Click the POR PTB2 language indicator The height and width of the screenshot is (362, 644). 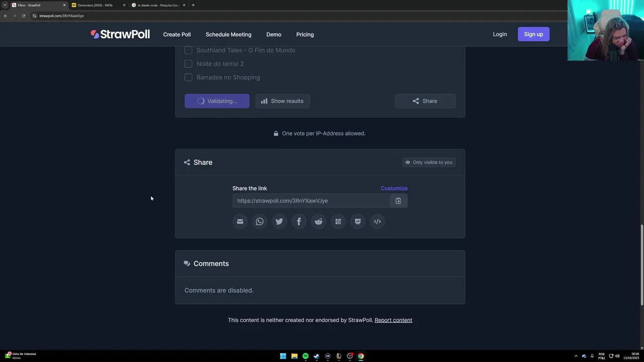[602, 356]
